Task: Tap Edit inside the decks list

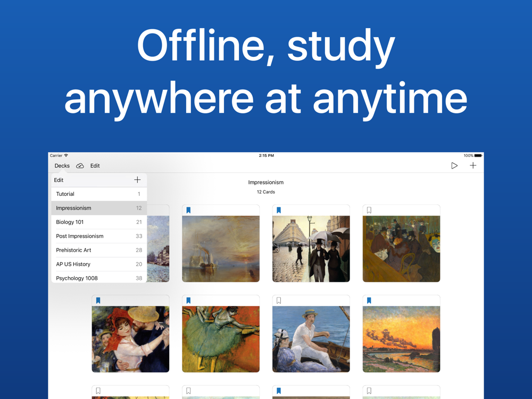Action: coord(59,180)
